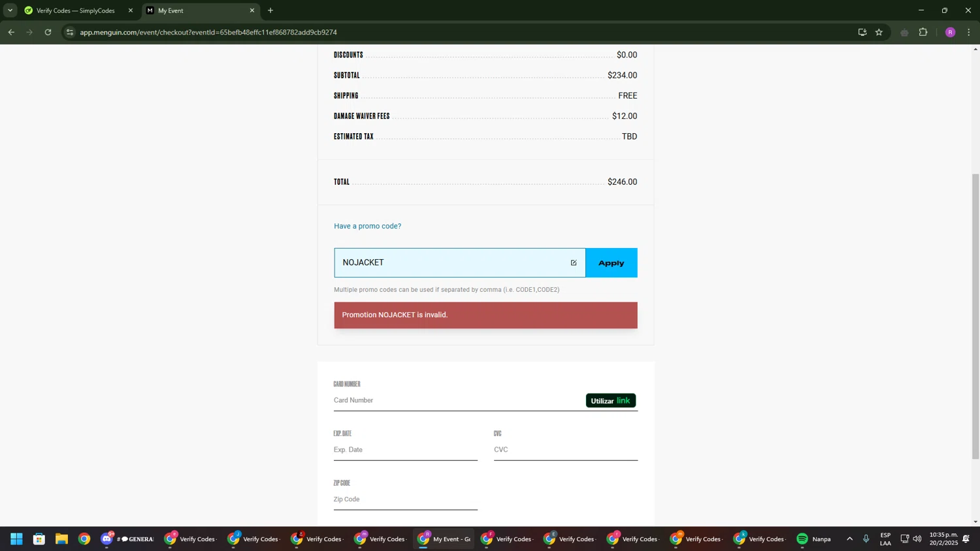Close the My Event tab
The image size is (980, 551).
[252, 10]
